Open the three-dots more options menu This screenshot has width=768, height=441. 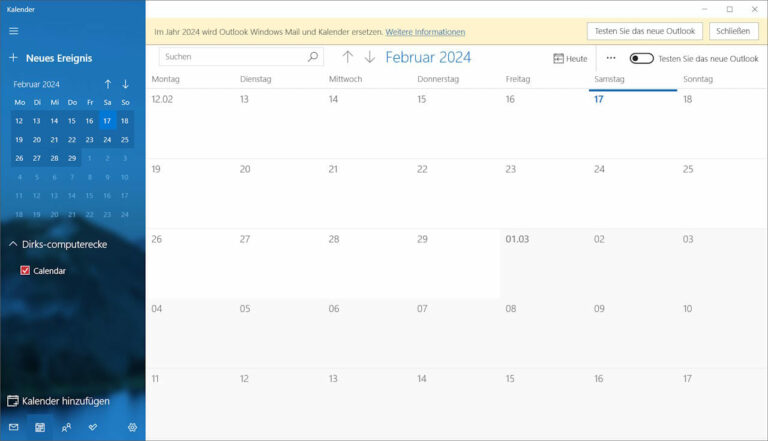[611, 58]
